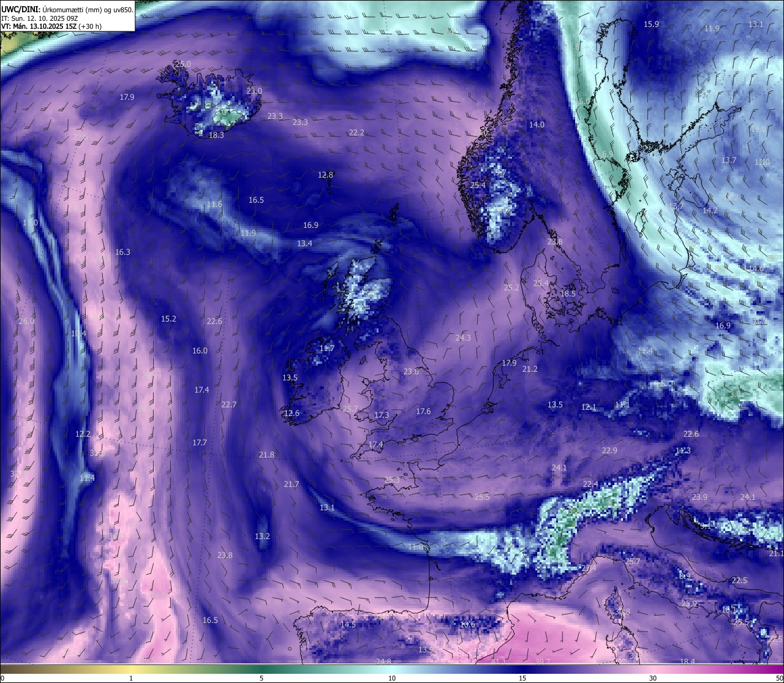Image resolution: width=784 pixels, height=683 pixels.
Task: Select the 12.8 value label
Action: (325, 175)
